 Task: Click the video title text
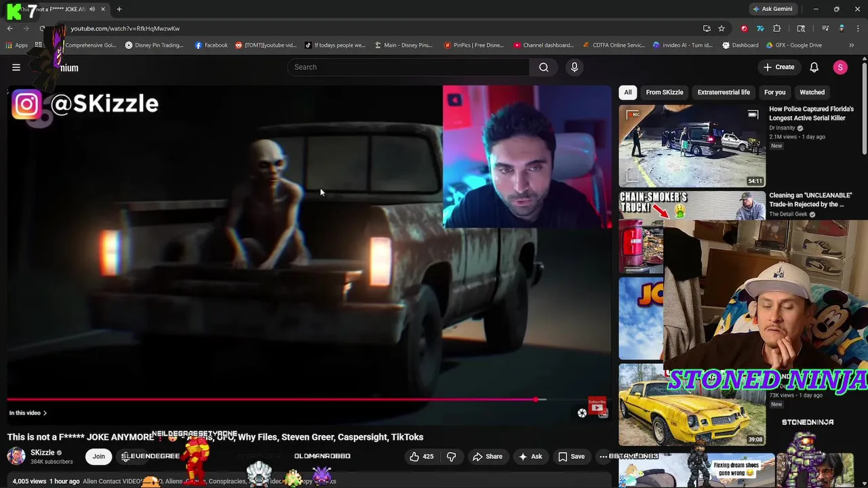pos(216,437)
